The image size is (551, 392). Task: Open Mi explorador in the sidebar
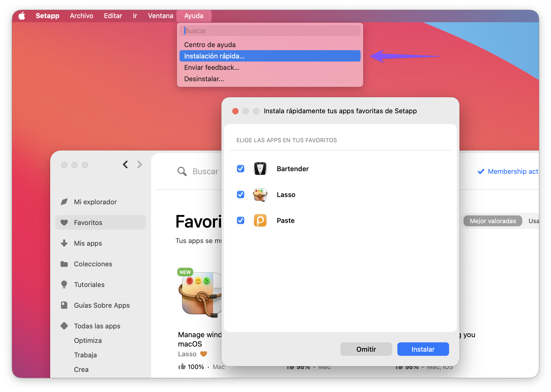tap(101, 202)
